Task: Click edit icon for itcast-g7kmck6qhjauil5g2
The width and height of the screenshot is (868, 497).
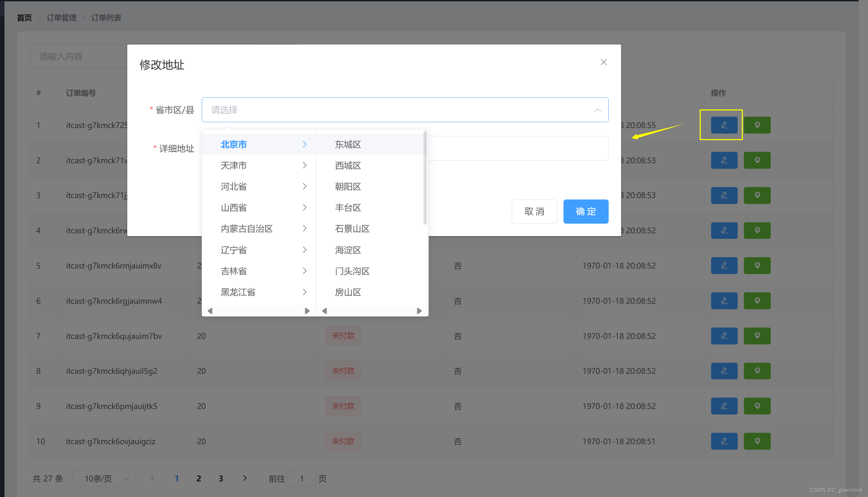Action: click(724, 371)
